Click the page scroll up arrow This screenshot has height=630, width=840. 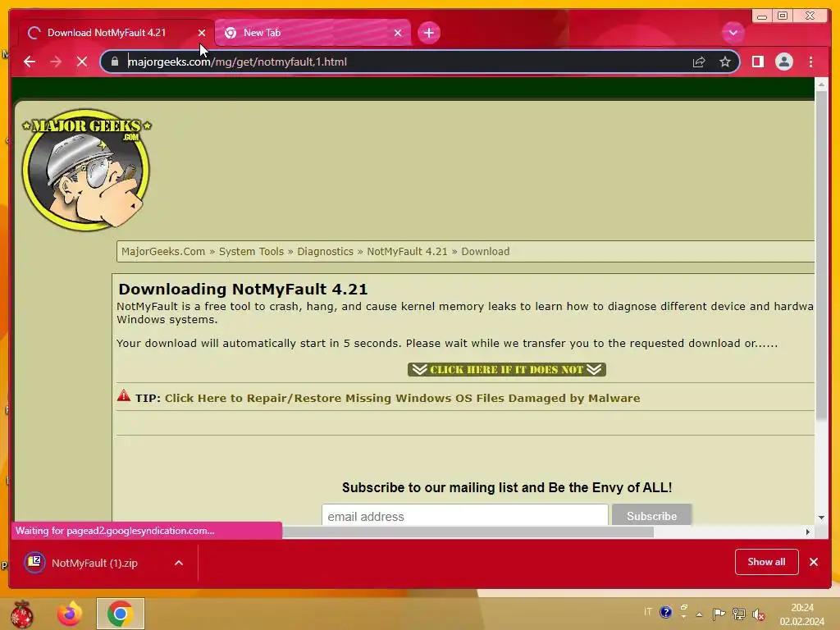[821, 84]
